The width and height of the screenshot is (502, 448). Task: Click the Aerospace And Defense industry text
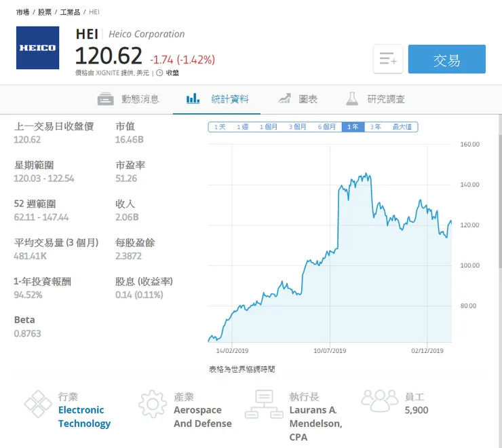coord(203,417)
